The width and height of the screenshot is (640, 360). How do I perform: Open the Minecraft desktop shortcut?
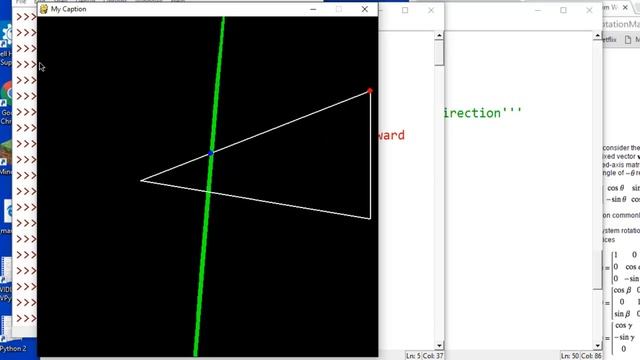6,157
